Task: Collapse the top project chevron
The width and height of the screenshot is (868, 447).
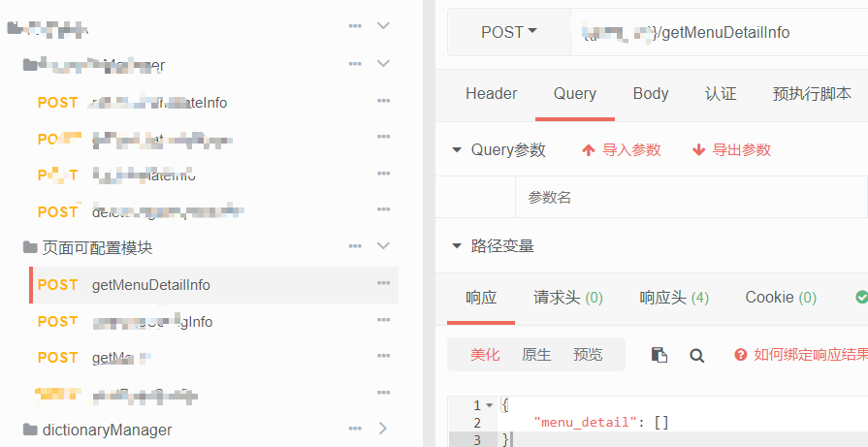Action: 384,25
